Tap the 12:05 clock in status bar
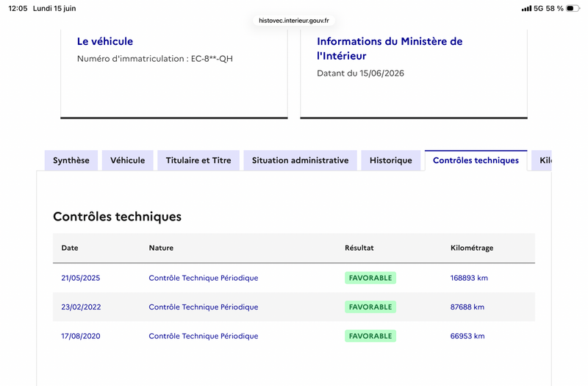This screenshot has width=588, height=386. (x=18, y=8)
